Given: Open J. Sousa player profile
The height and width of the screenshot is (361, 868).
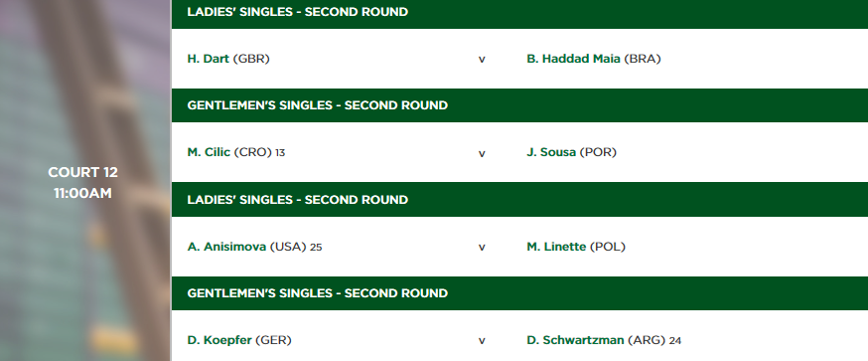Looking at the screenshot, I should click(551, 152).
